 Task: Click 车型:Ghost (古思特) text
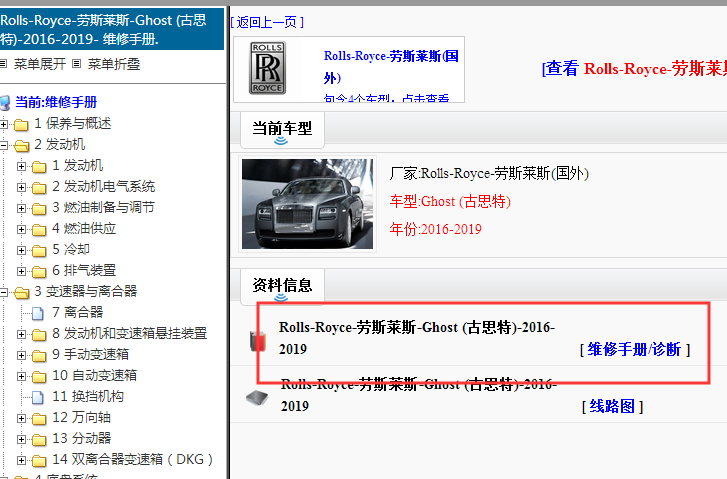point(450,202)
